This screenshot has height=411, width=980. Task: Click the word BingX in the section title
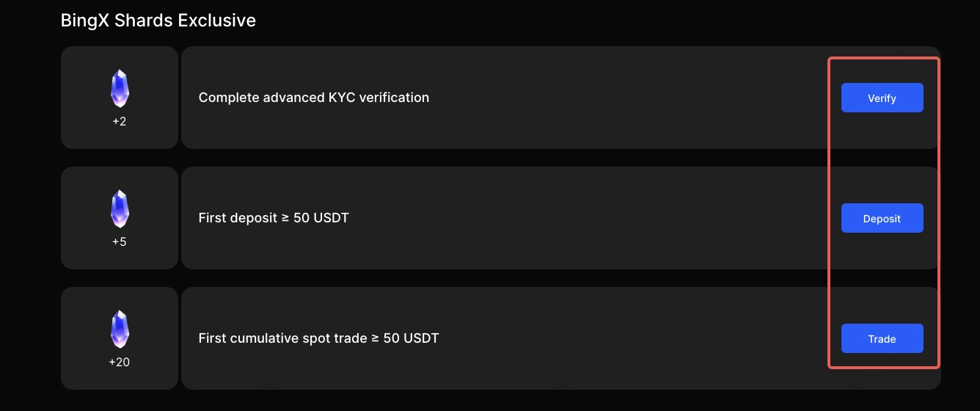tap(84, 21)
